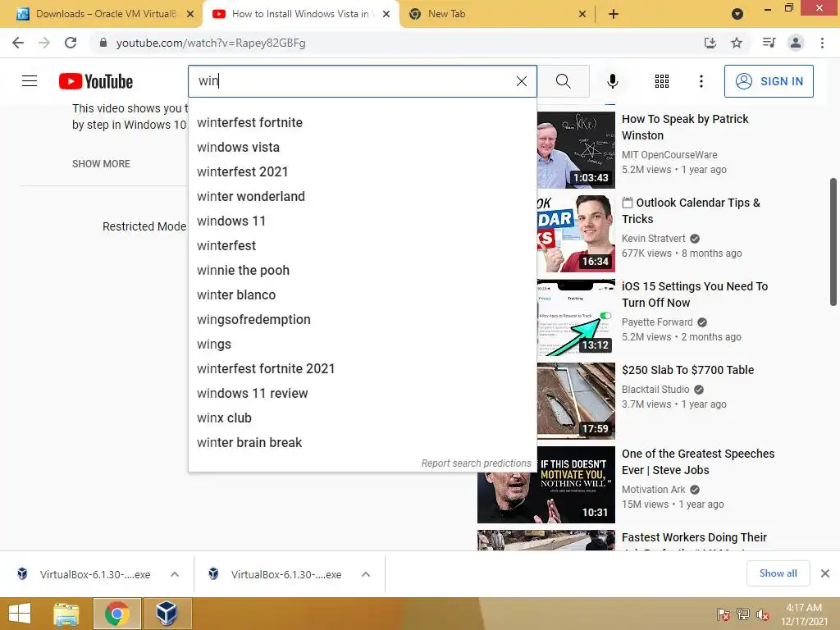Run search with the magnifier button
840x630 pixels.
point(563,81)
